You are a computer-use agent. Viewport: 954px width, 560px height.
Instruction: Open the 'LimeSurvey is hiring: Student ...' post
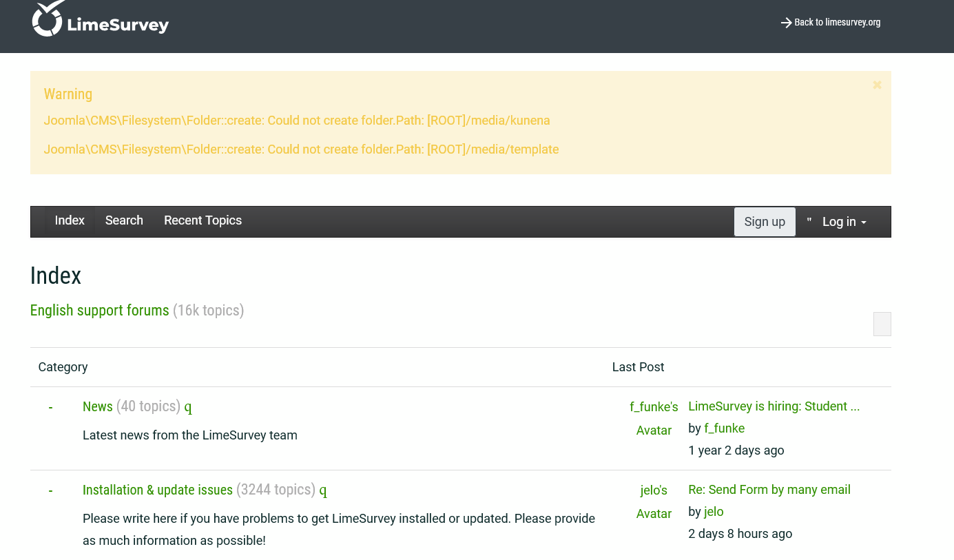point(774,406)
